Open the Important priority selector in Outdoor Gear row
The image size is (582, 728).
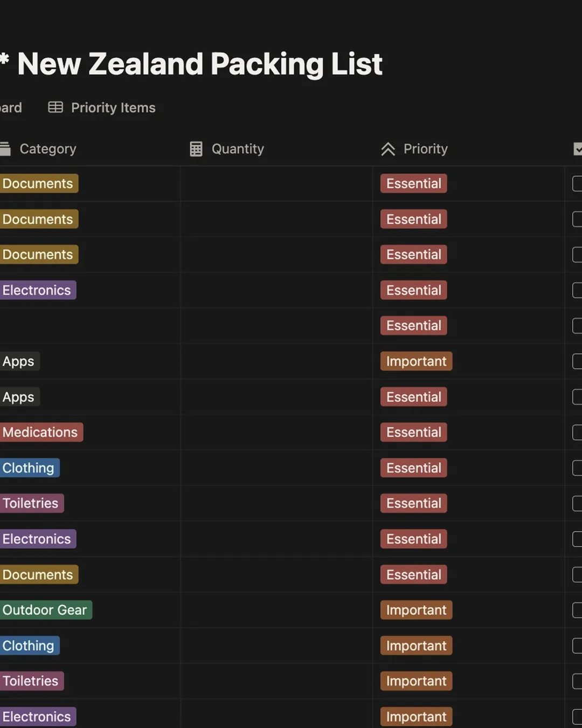pos(416,610)
